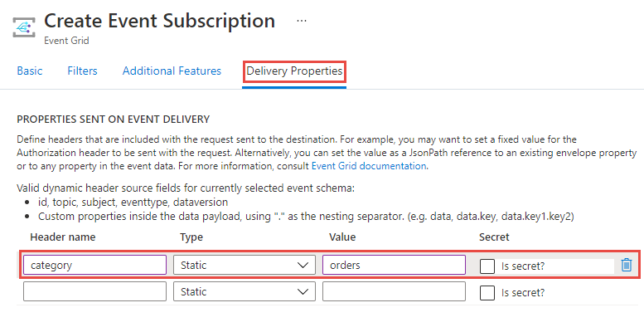Viewport: 644px width, 332px height.
Task: Select the Delivery Properties tab
Action: 294,71
